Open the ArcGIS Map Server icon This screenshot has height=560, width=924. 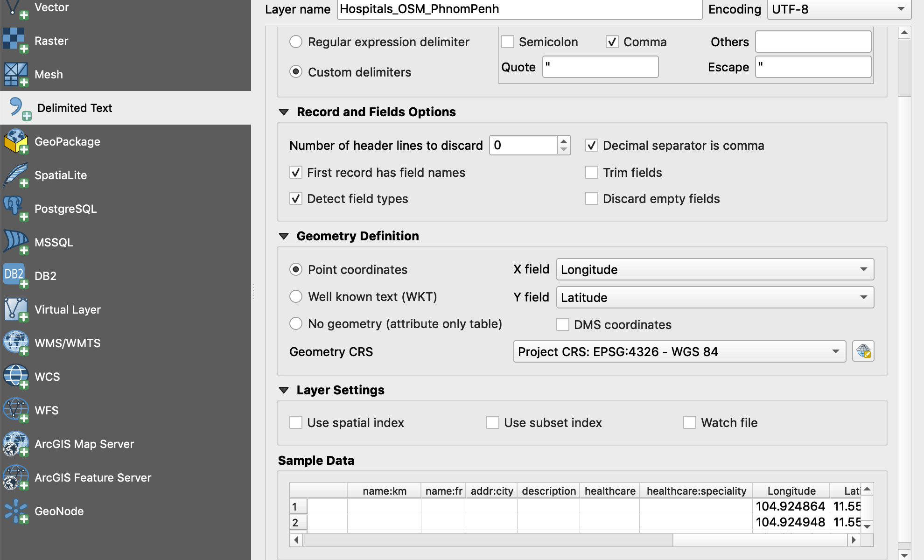pos(16,444)
